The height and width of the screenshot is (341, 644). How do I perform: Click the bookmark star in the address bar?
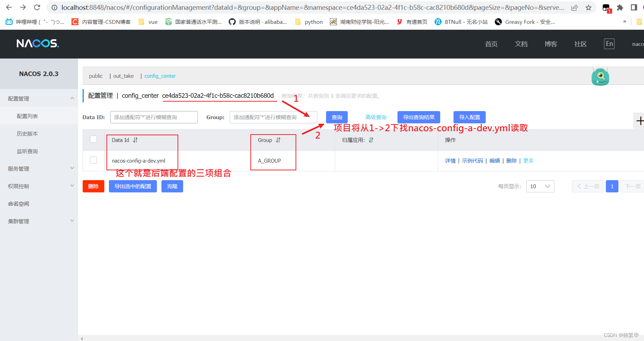(x=588, y=7)
